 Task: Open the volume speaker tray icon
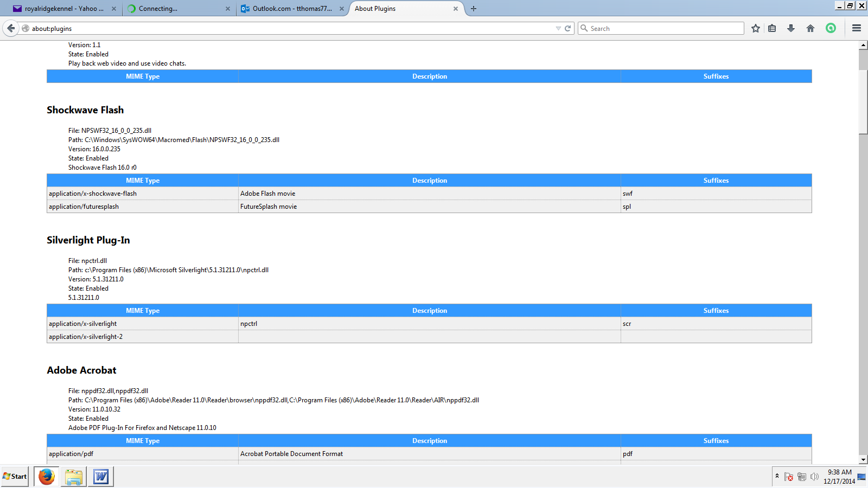pos(814,477)
